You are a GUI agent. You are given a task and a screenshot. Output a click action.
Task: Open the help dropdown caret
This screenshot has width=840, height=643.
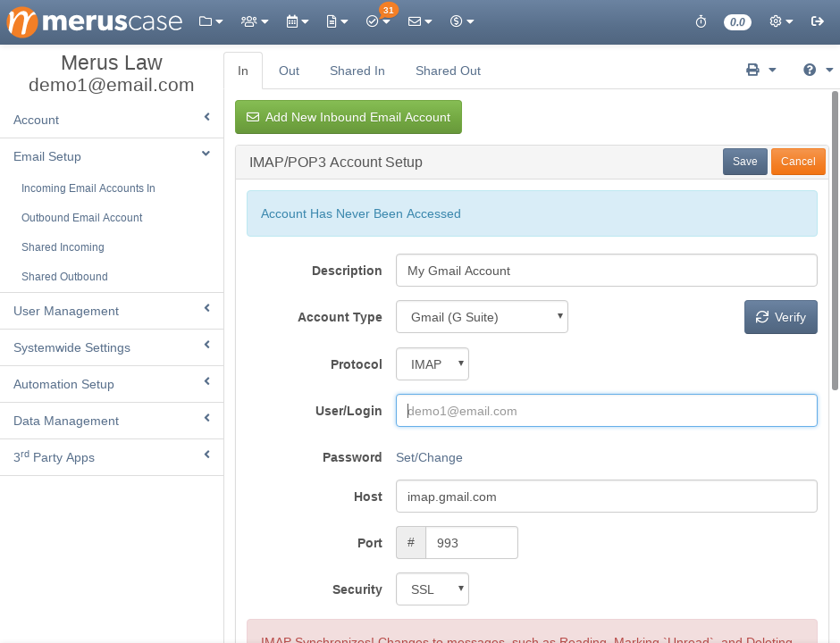829,70
